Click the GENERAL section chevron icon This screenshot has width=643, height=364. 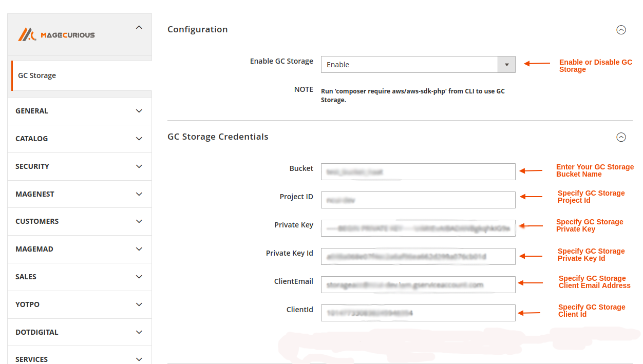coord(139,111)
